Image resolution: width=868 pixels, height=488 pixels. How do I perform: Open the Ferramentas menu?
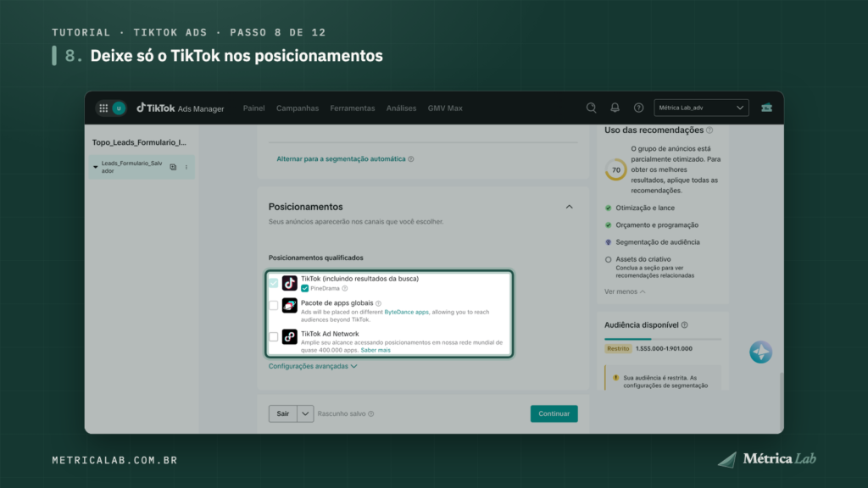[353, 108]
